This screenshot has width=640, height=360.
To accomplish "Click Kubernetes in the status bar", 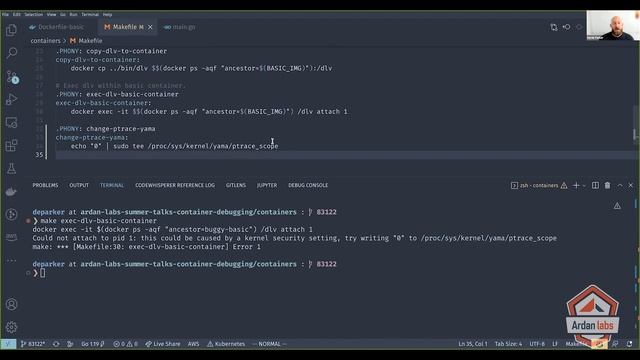I will (226, 344).
